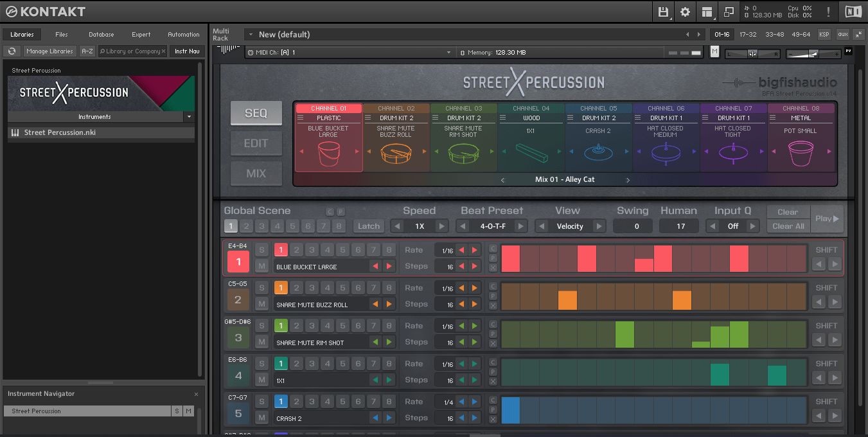Mute the Blue Bucket Large track

pos(261,266)
